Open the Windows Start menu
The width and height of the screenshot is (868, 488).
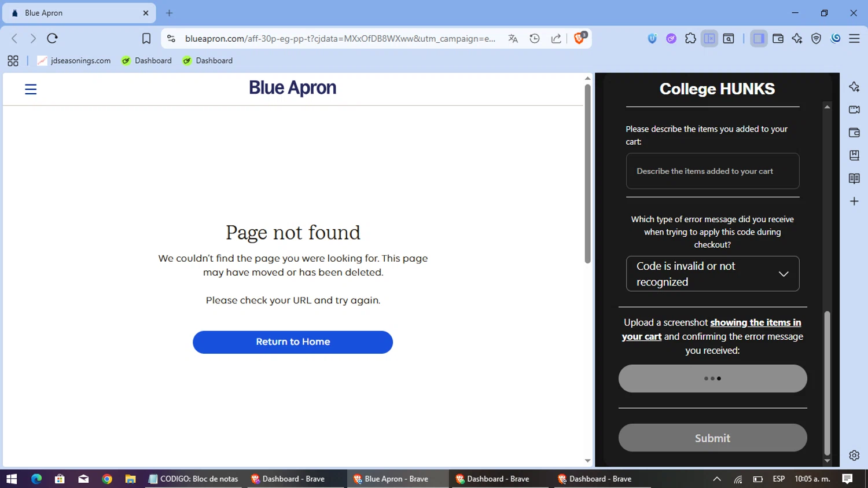(x=12, y=479)
